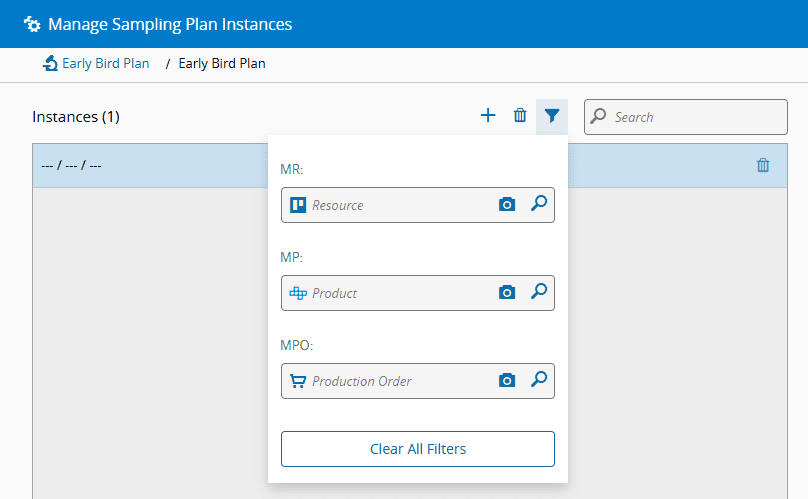The height and width of the screenshot is (499, 808).
Task: Delete the selected instance row via trash icon
Action: (763, 166)
